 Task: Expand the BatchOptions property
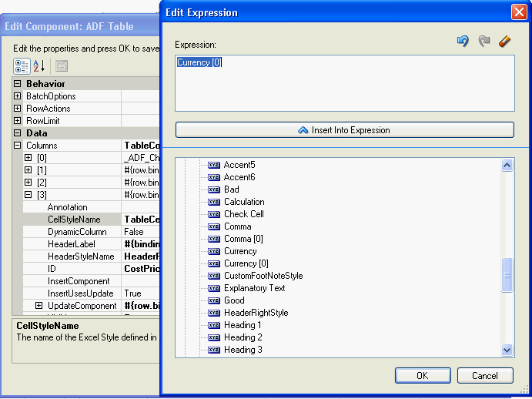coord(17,96)
